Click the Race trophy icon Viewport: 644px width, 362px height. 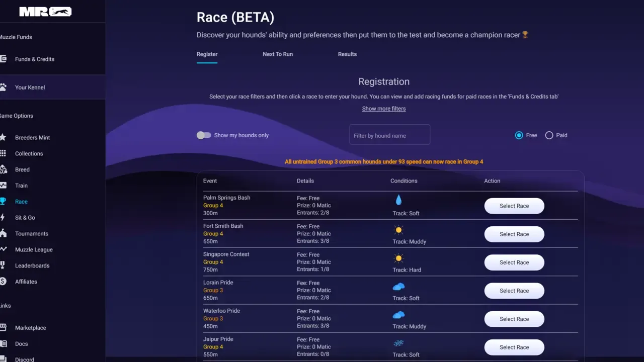point(3,202)
